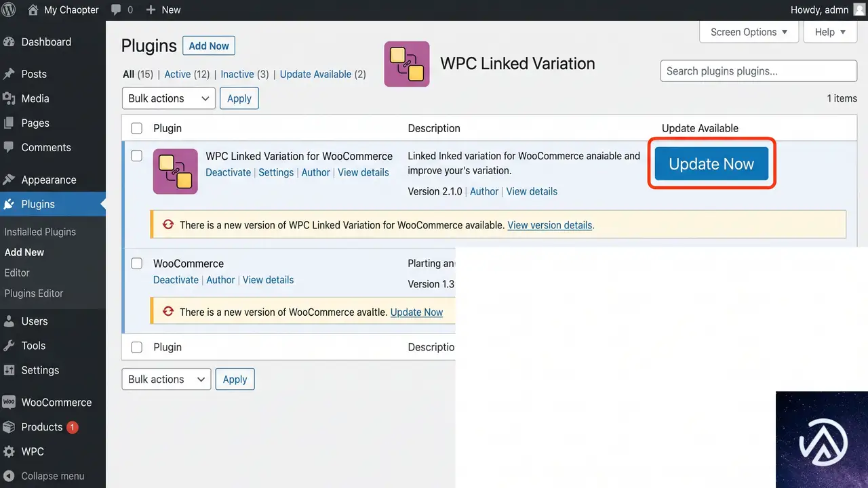Click Author link under WooCommerce
Image resolution: width=868 pixels, height=488 pixels.
coord(221,280)
